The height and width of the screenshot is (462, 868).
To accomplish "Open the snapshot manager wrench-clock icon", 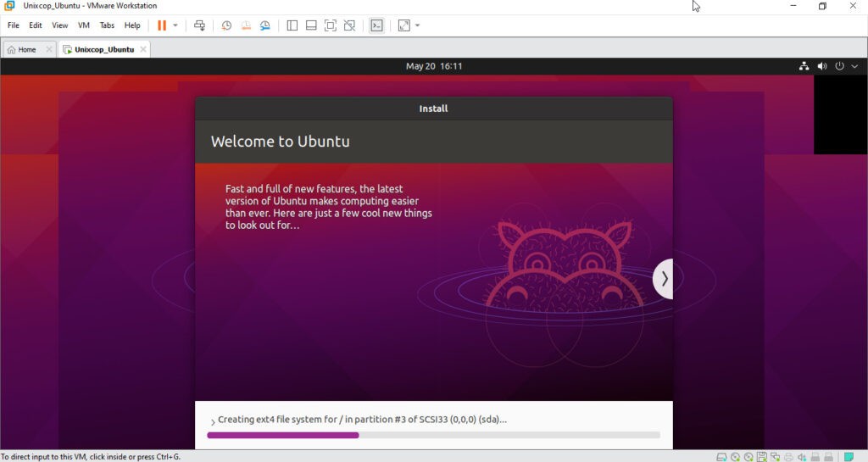I will [x=265, y=25].
